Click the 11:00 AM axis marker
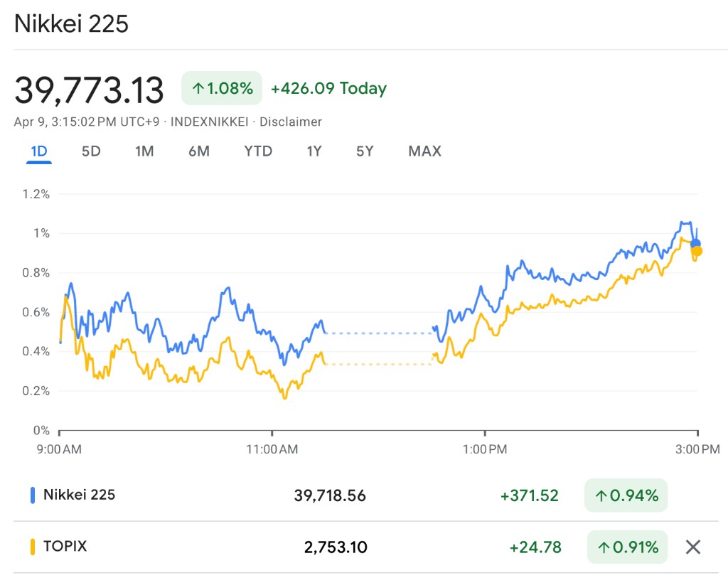This screenshot has height=585, width=728. (272, 449)
